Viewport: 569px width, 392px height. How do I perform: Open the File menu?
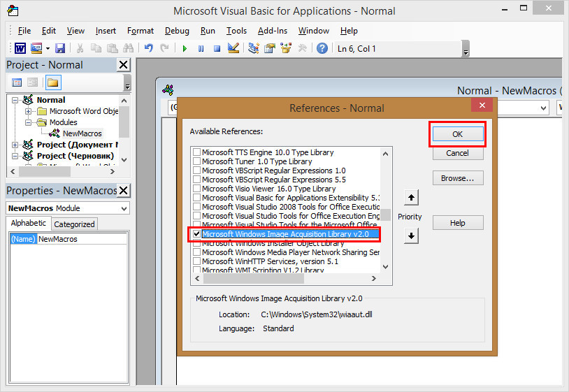click(24, 31)
